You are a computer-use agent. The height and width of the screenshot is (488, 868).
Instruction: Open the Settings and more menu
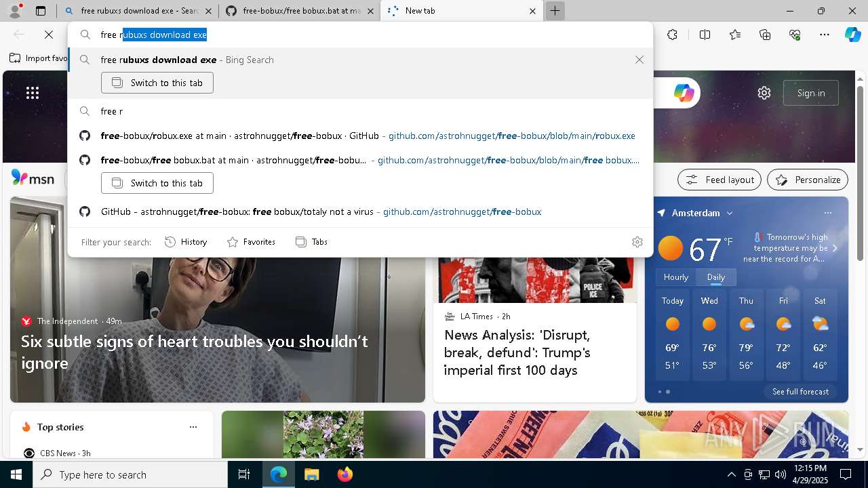pos(825,35)
